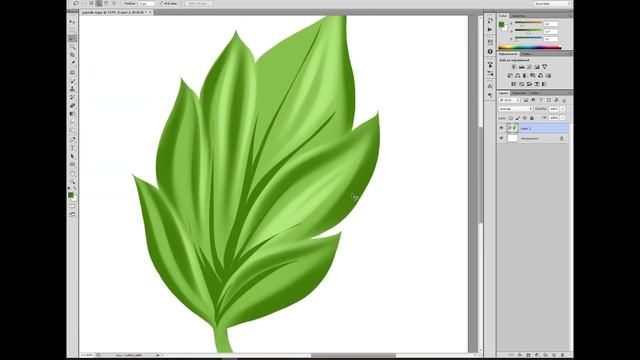Toggle lock all padlock
Image resolution: width=640 pixels, height=360 pixels.
click(531, 118)
